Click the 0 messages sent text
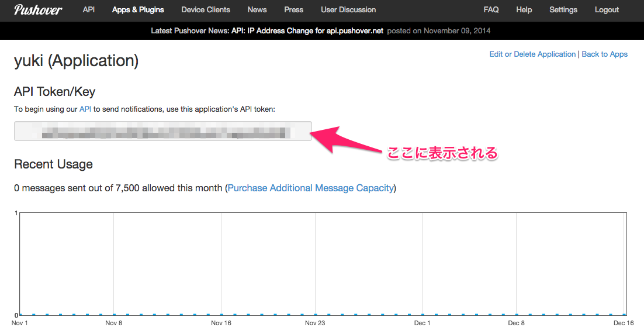The height and width of the screenshot is (334, 644). [118, 188]
